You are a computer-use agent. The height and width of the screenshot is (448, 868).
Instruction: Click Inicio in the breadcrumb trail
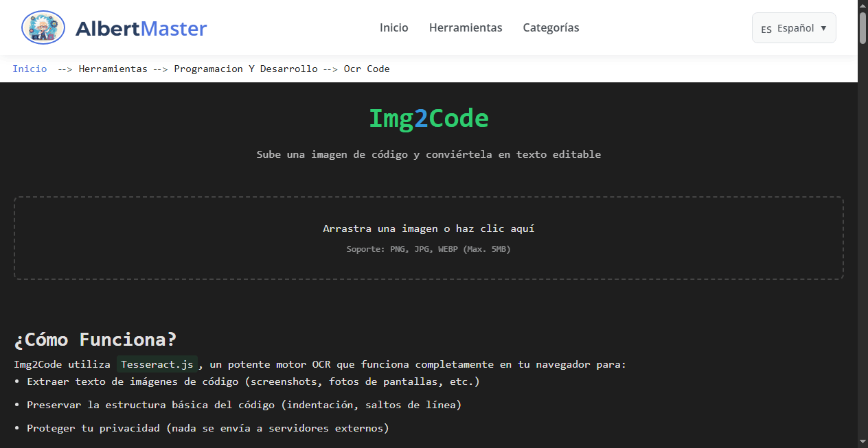30,69
